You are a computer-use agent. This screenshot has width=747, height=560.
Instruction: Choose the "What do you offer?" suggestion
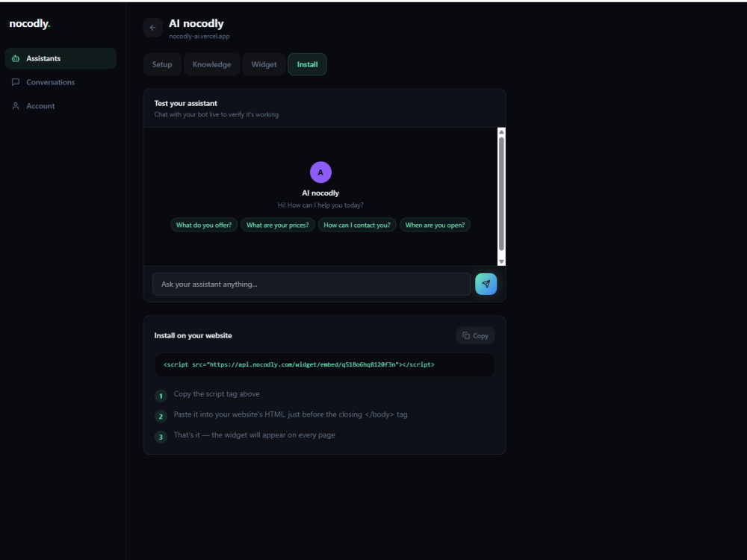204,225
